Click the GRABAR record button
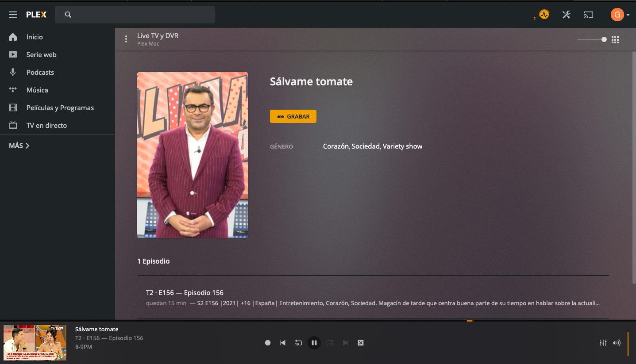This screenshot has width=636, height=364. (293, 116)
